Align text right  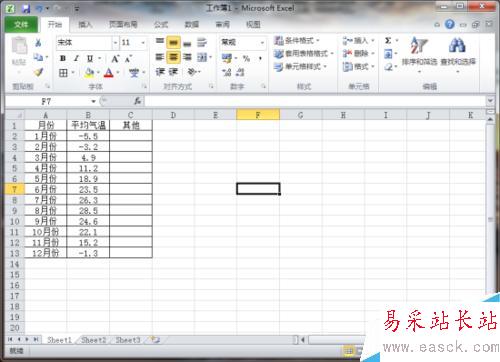coord(187,57)
